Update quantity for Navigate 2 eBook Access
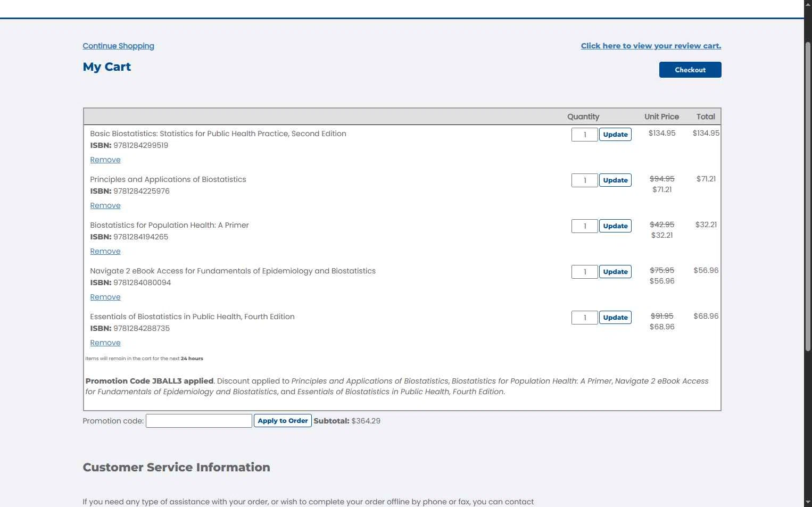The height and width of the screenshot is (507, 812). pos(615,272)
